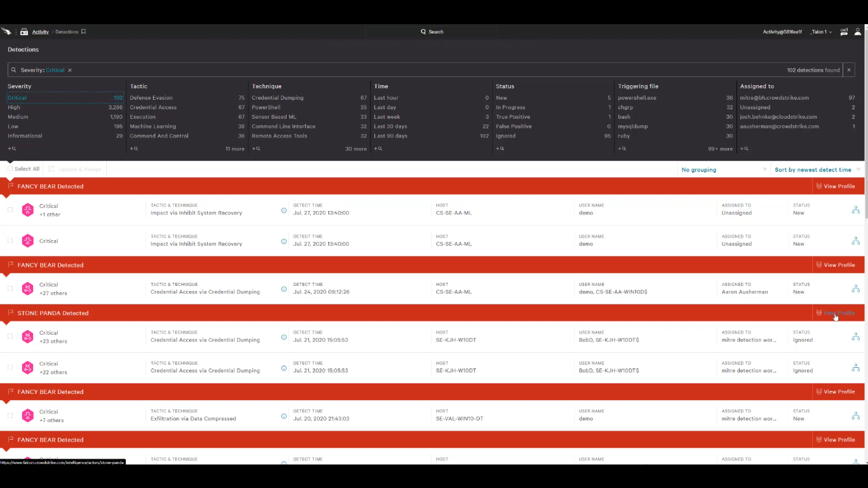Check the +23 others detection row
868x488 pixels.
pos(10,336)
